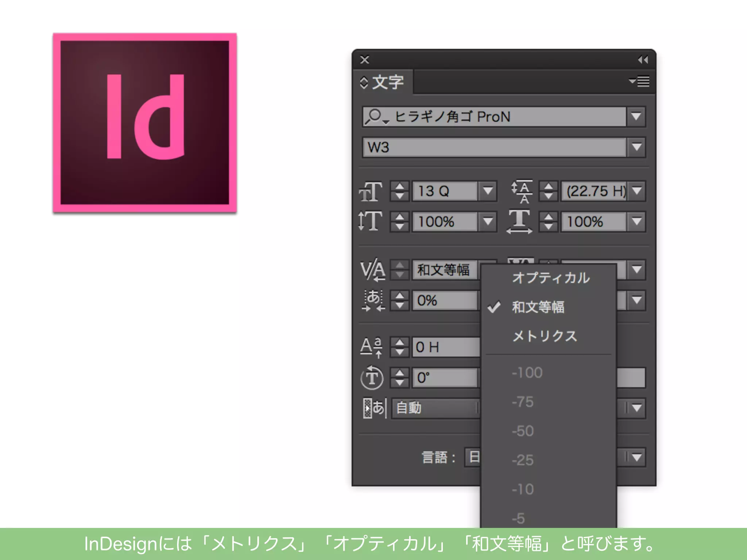Image resolution: width=747 pixels, height=560 pixels.
Task: Click the horizontal scale stepper
Action: point(548,222)
